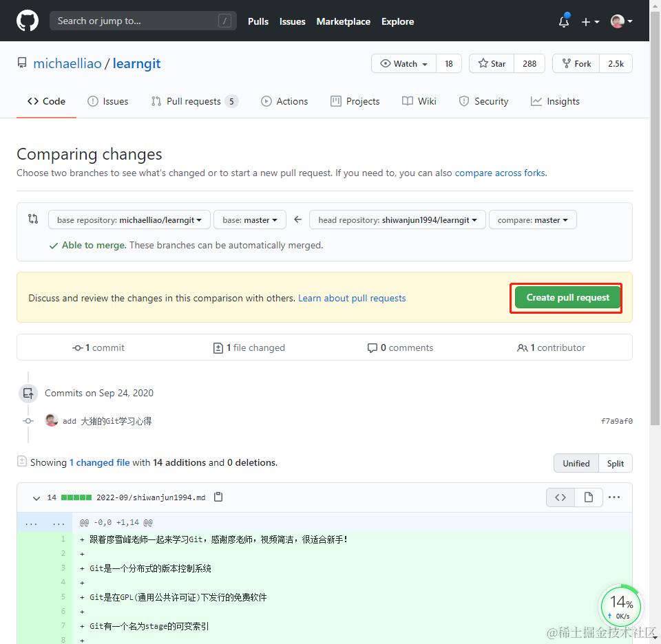Open the michaelliao owner link
Viewport: 661px width, 644px height.
click(67, 63)
